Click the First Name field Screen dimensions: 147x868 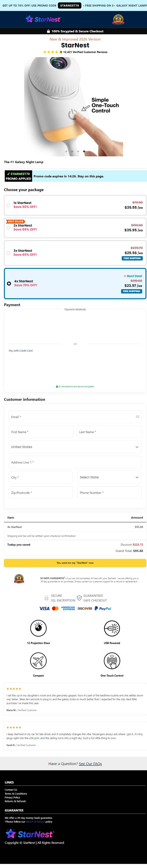pyautogui.click(x=41, y=432)
